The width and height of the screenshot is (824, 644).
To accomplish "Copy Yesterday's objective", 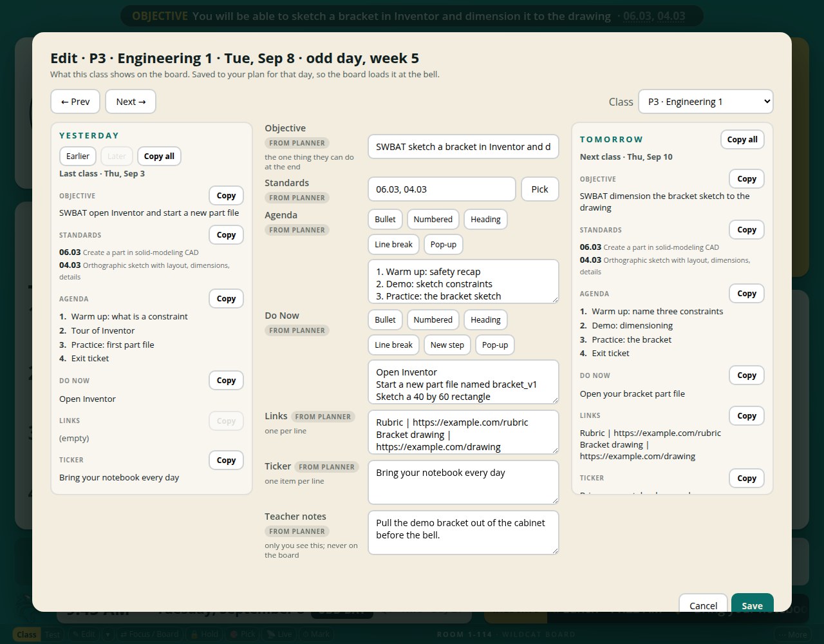I will click(x=226, y=196).
